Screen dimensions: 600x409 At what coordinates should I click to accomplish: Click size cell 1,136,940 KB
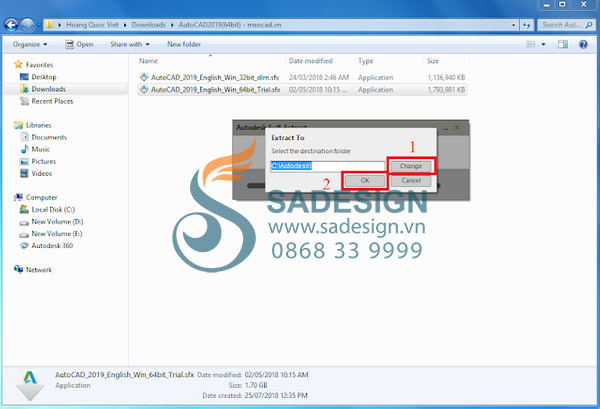[446, 77]
